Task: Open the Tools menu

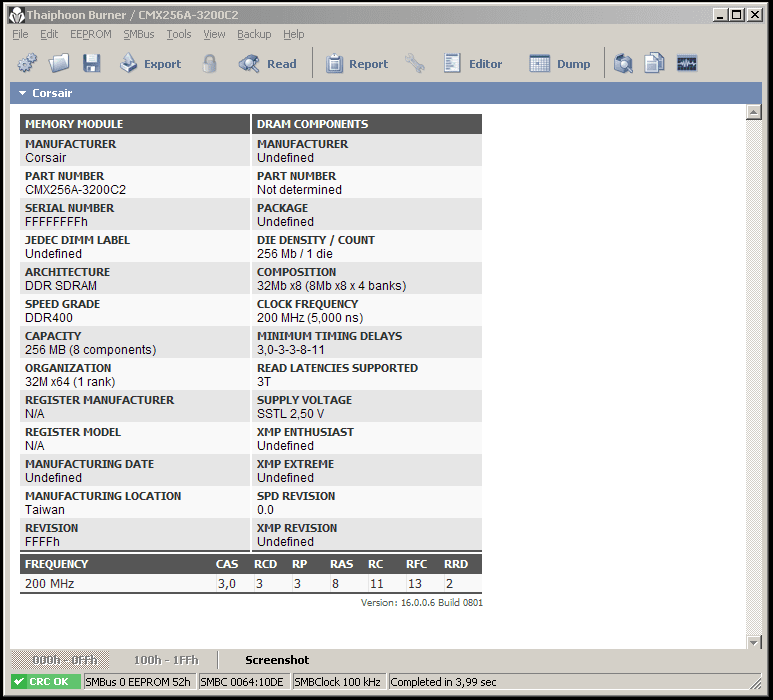Action: click(178, 34)
